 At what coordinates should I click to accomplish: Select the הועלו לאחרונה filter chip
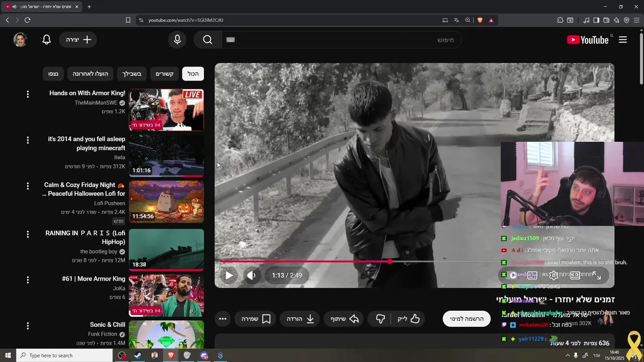coord(91,74)
